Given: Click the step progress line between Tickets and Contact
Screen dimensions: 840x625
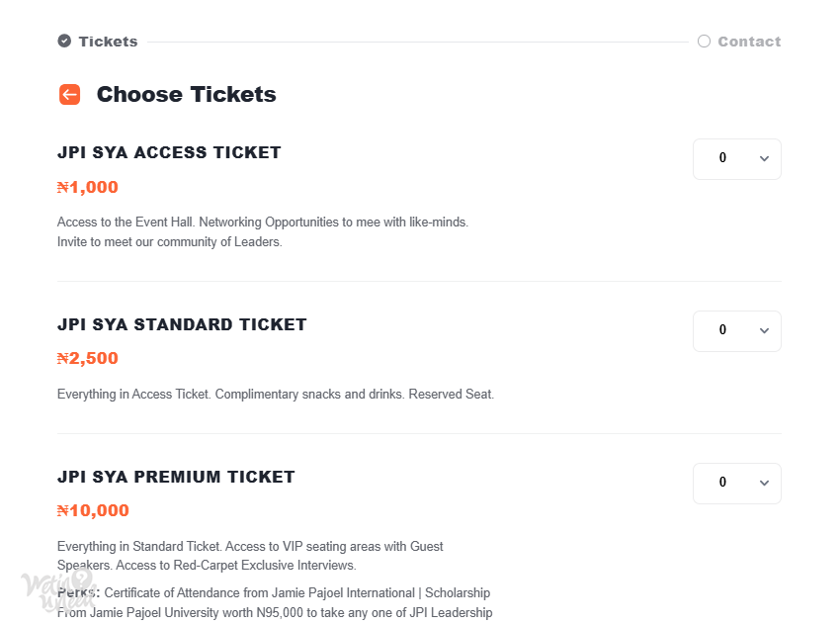Looking at the screenshot, I should pos(418,42).
